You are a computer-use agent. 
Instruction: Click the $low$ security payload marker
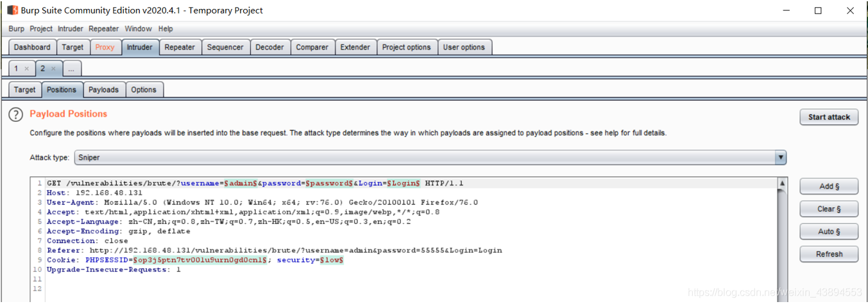[x=332, y=260]
